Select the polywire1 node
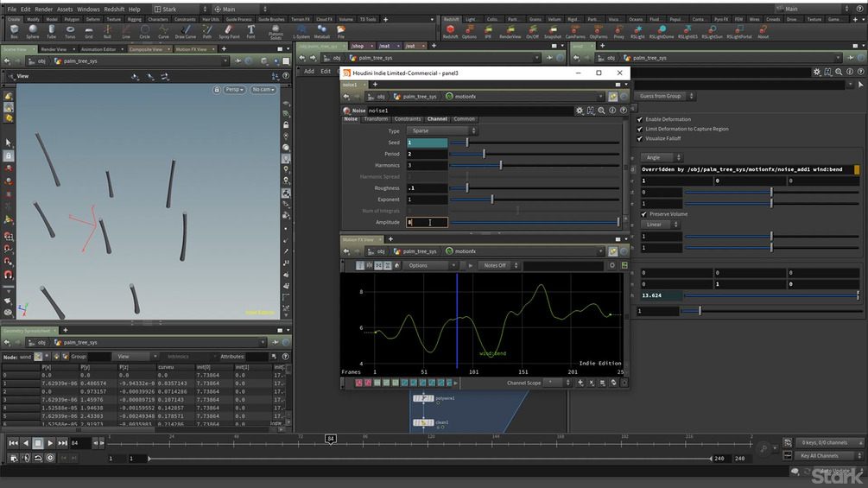This screenshot has height=488, width=868. click(x=423, y=398)
